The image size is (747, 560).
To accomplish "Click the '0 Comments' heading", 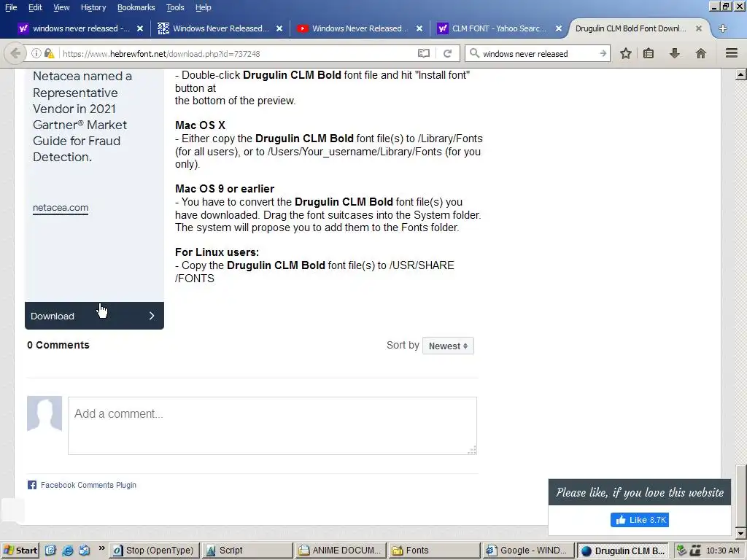I will pyautogui.click(x=58, y=345).
